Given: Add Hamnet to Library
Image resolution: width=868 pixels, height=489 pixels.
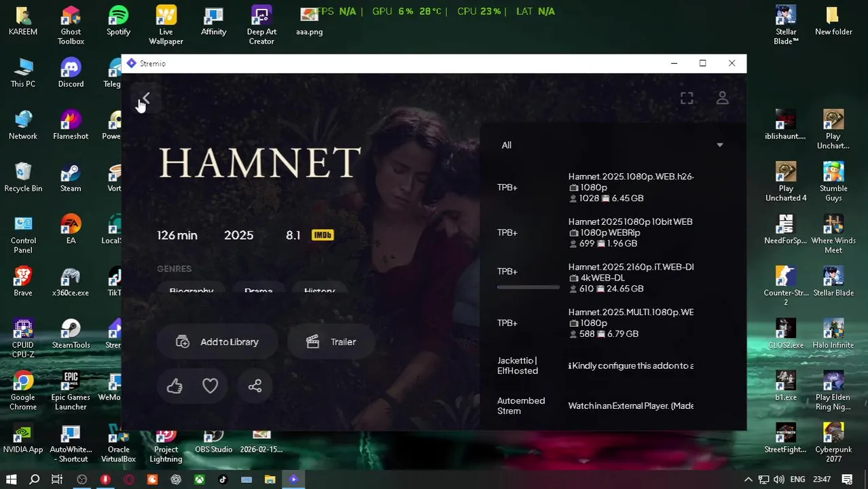Looking at the screenshot, I should click(217, 342).
